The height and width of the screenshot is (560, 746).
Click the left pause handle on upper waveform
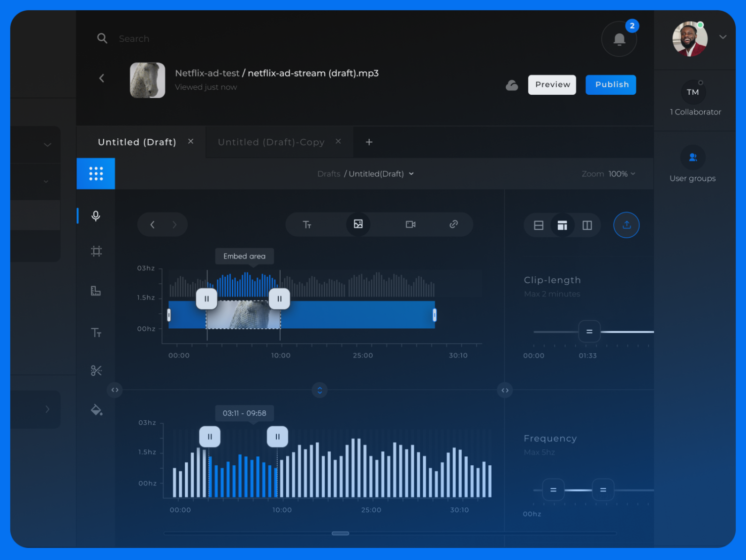(206, 299)
